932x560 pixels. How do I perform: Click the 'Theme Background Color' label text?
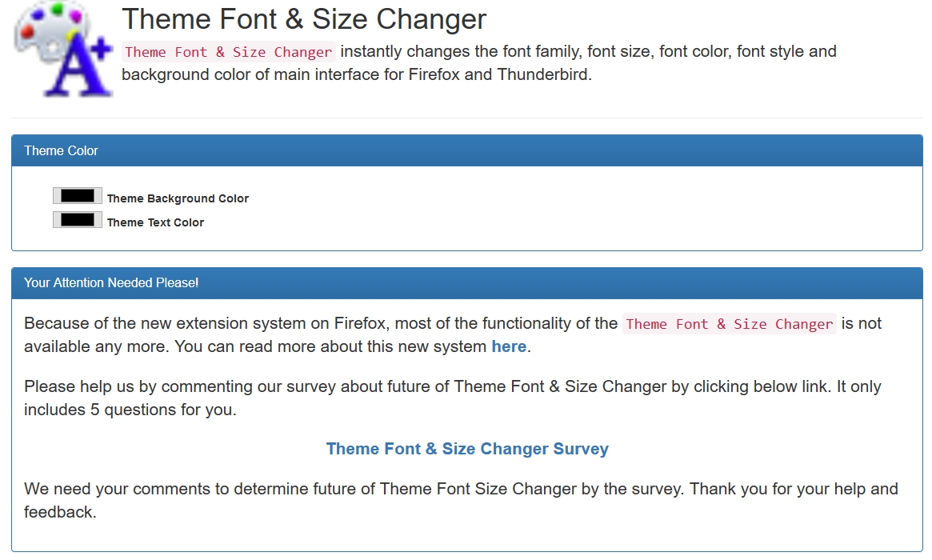pos(178,198)
